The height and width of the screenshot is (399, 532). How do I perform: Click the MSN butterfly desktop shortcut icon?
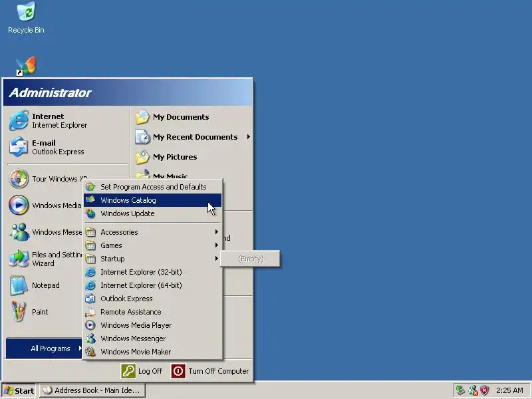pos(25,66)
